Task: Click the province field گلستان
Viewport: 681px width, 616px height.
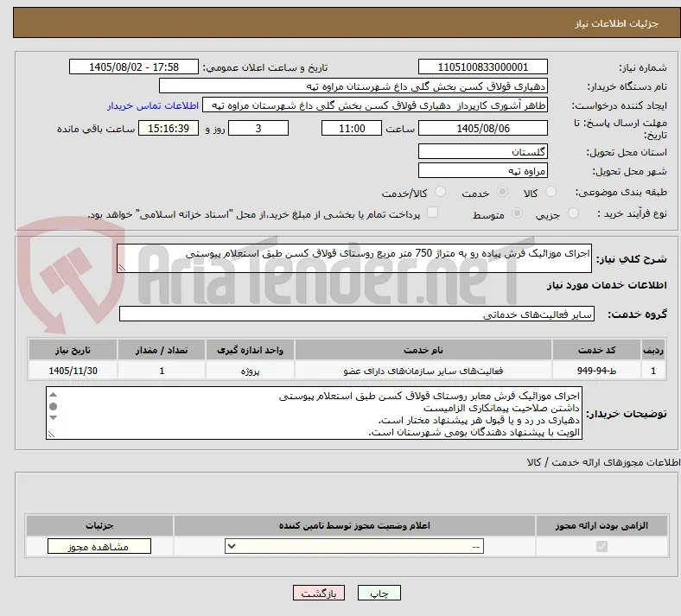Action: pyautogui.click(x=482, y=151)
